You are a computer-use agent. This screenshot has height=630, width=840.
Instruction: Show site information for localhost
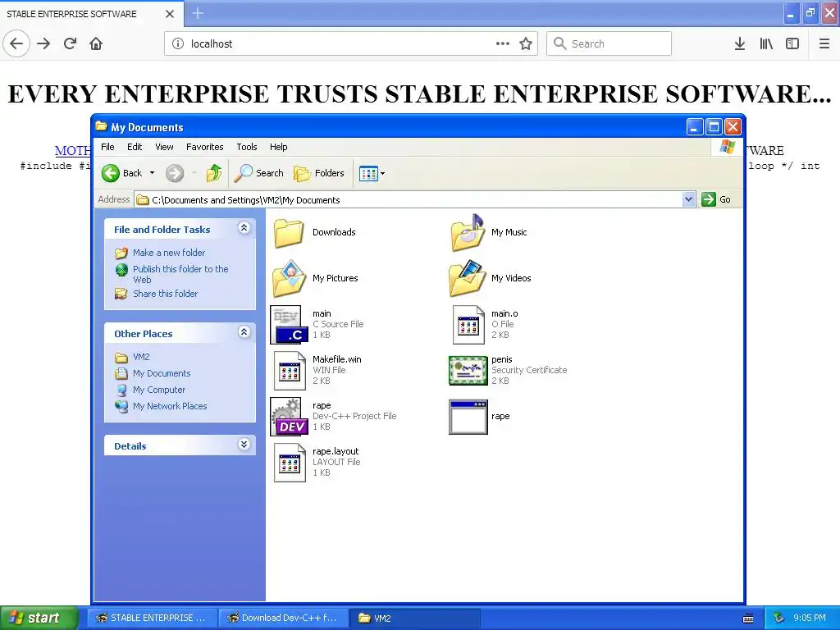pos(178,43)
